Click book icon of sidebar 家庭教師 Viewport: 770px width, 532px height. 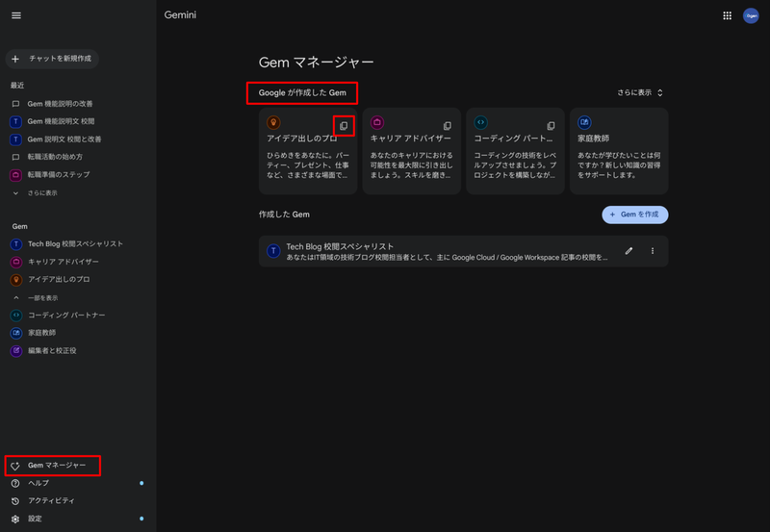(16, 333)
